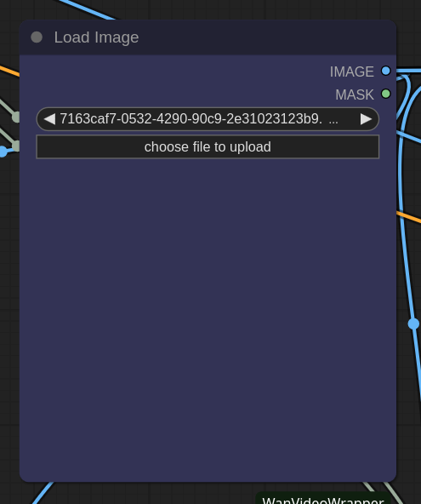The height and width of the screenshot is (504, 421).
Task: Click the truncated filename ellipsis in image selector
Action: (333, 119)
